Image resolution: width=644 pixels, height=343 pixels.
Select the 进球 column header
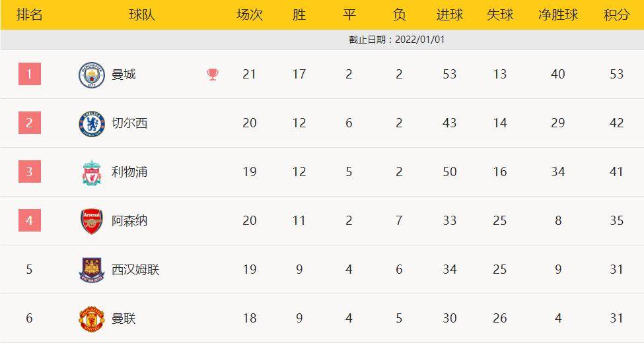click(450, 15)
